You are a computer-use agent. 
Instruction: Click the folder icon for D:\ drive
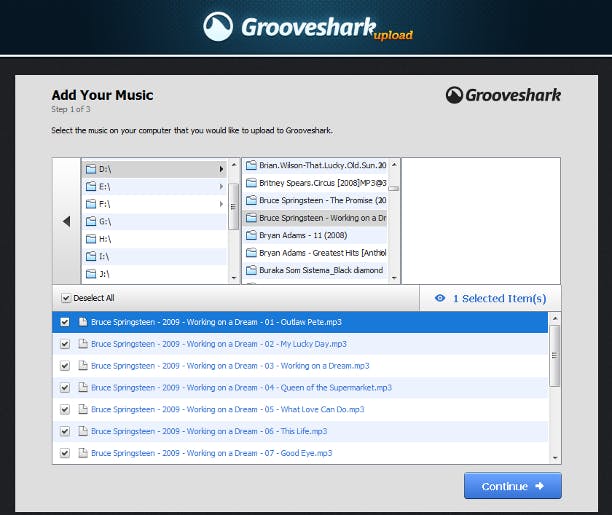click(91, 169)
